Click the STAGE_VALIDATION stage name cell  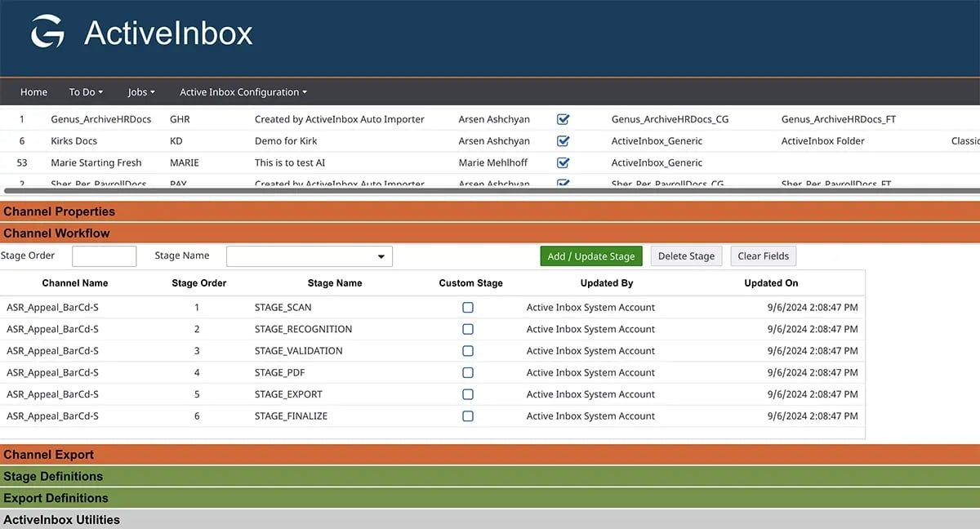pos(299,351)
